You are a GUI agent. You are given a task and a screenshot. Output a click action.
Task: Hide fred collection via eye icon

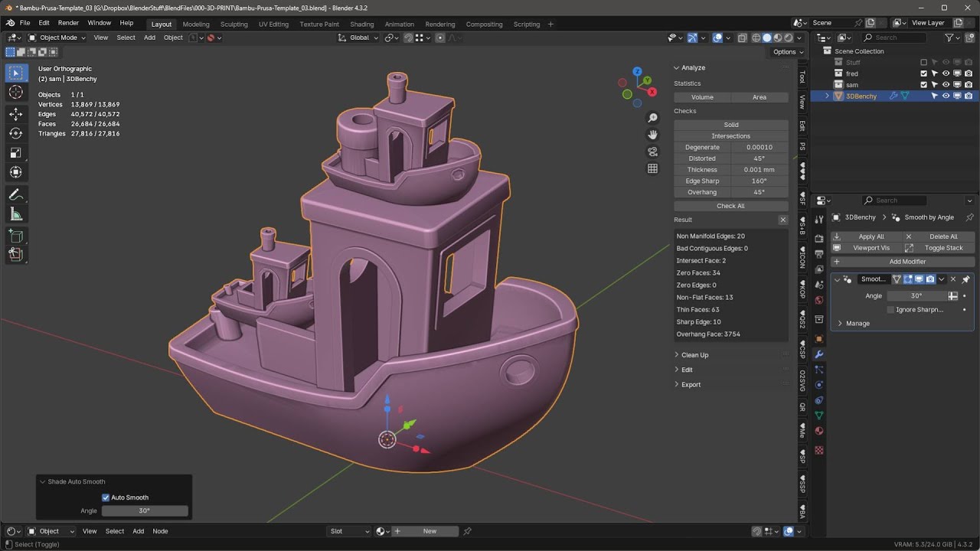pos(946,73)
